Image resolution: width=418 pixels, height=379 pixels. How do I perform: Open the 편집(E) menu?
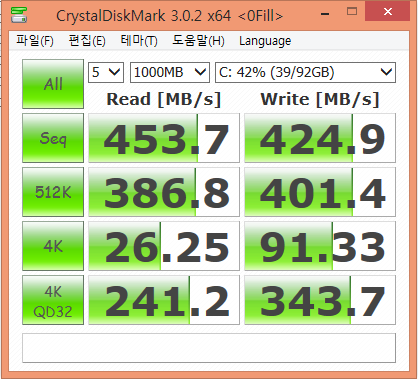point(87,41)
